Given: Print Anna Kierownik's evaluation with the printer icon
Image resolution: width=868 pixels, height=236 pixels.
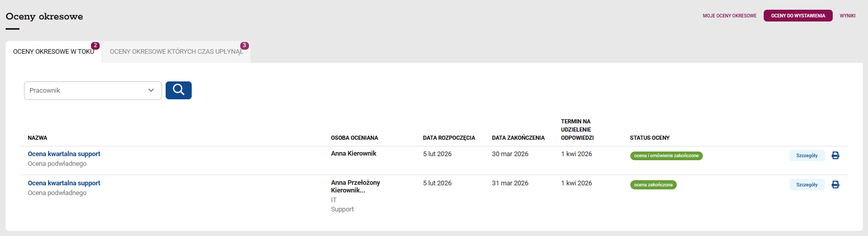Looking at the screenshot, I should click(x=835, y=156).
